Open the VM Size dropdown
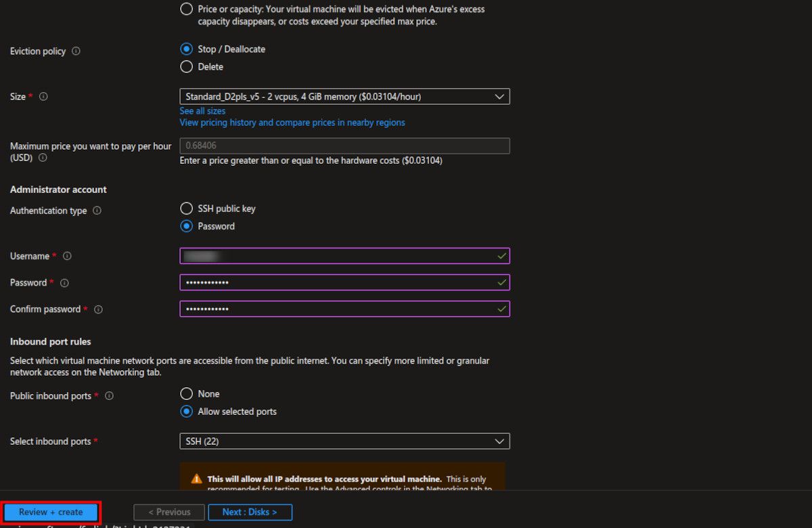 [x=344, y=97]
